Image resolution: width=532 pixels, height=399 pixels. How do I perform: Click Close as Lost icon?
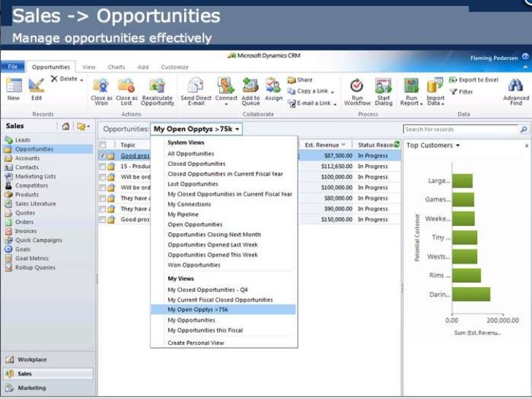(x=126, y=85)
